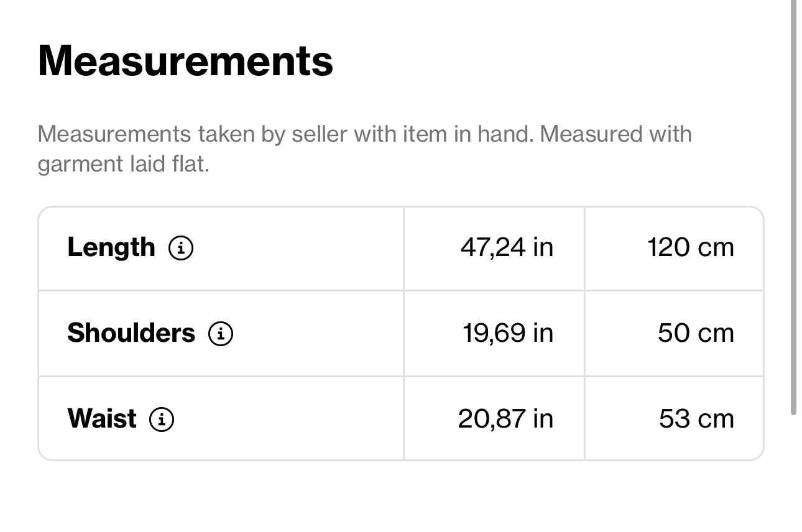
Task: Click the "cm" unit beside 53
Action: [x=716, y=418]
